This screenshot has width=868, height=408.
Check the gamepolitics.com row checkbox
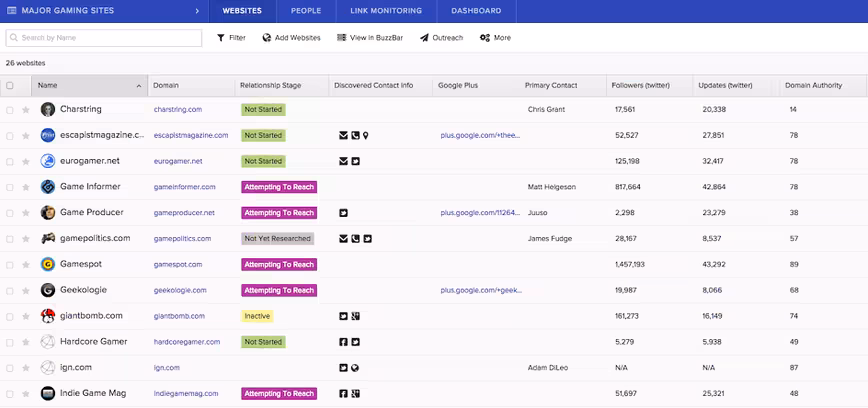click(9, 239)
